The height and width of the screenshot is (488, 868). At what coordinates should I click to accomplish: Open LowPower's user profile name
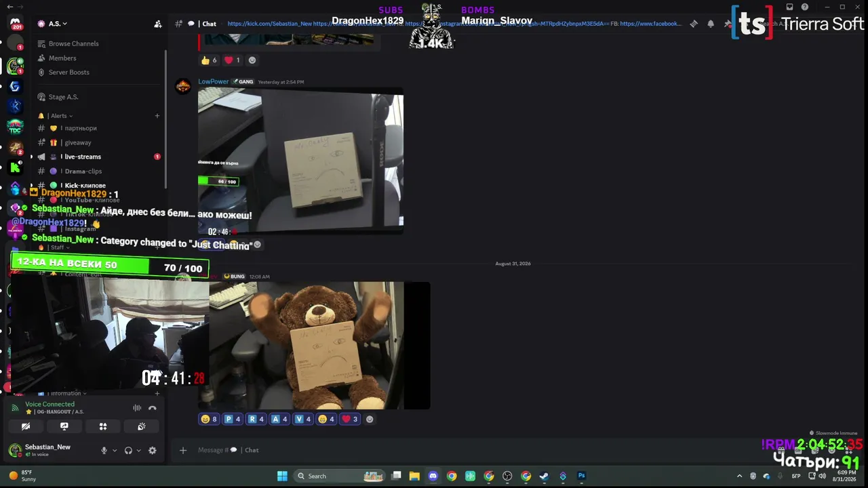(214, 82)
